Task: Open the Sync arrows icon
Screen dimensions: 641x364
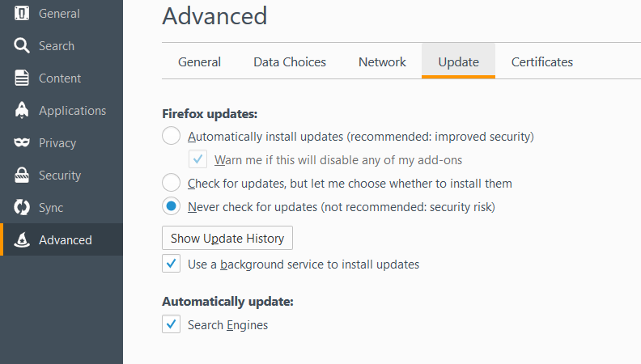Action: click(22, 208)
